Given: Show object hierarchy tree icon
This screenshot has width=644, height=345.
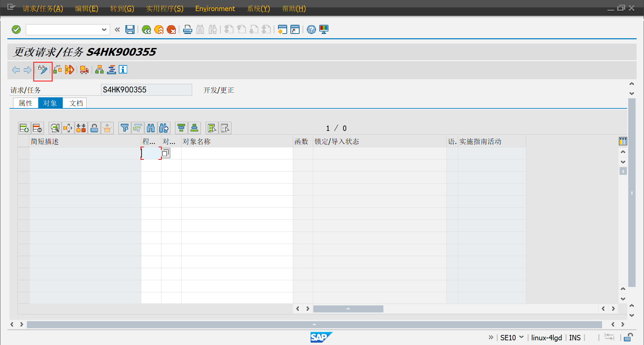Looking at the screenshot, I should (99, 70).
